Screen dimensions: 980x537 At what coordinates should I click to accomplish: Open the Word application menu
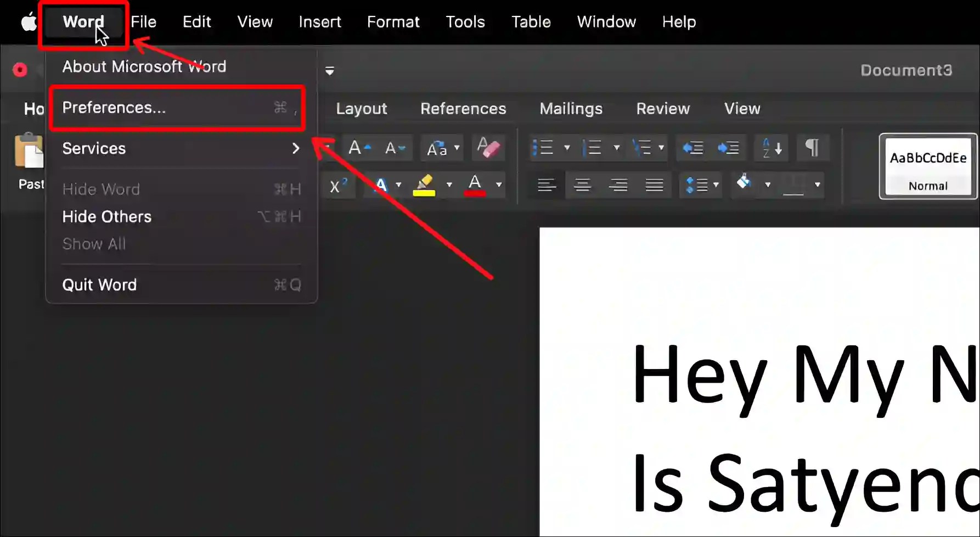click(x=83, y=22)
